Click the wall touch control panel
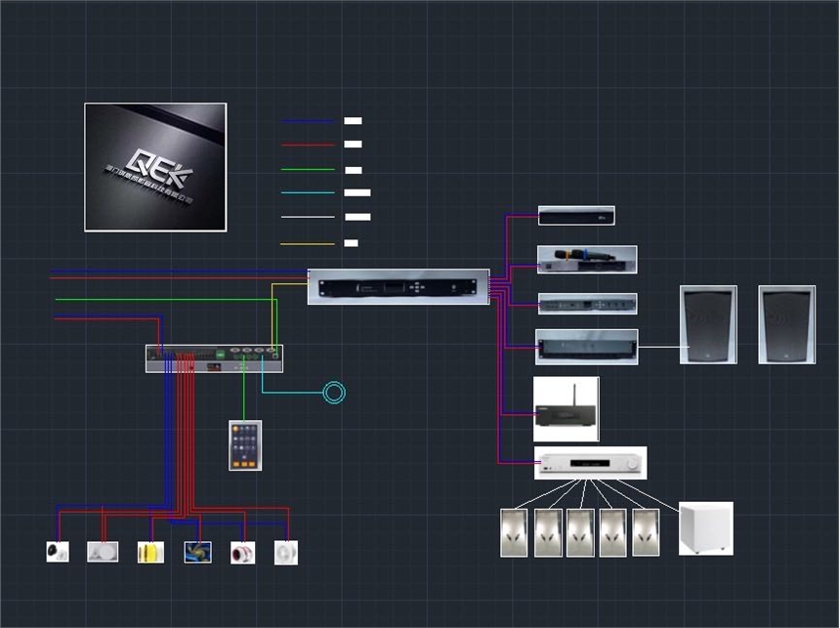 [245, 445]
